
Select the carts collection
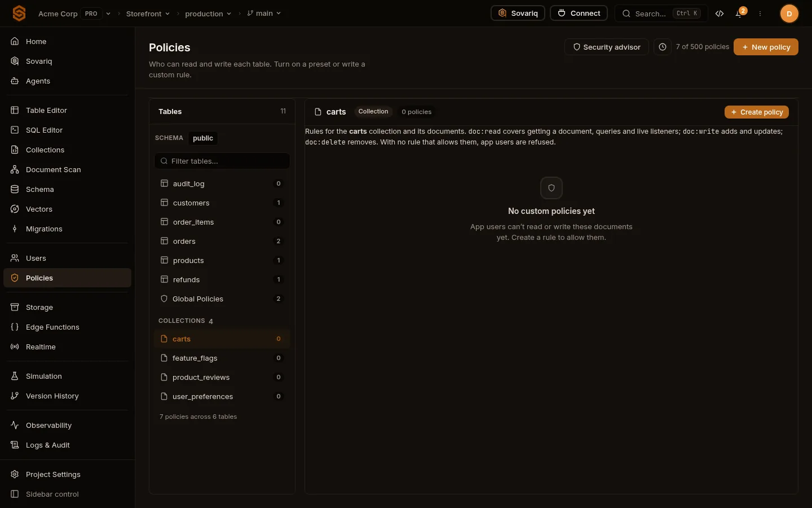[x=222, y=339]
